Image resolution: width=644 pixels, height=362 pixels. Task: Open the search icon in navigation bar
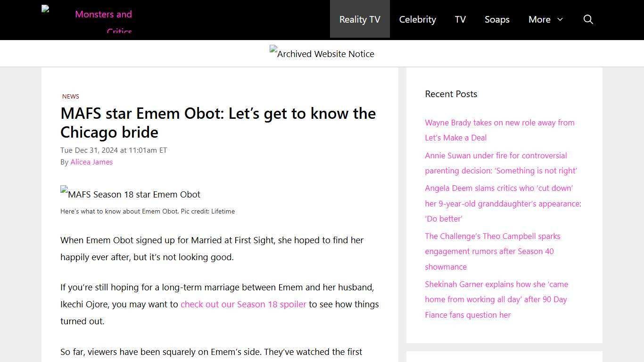(x=588, y=19)
